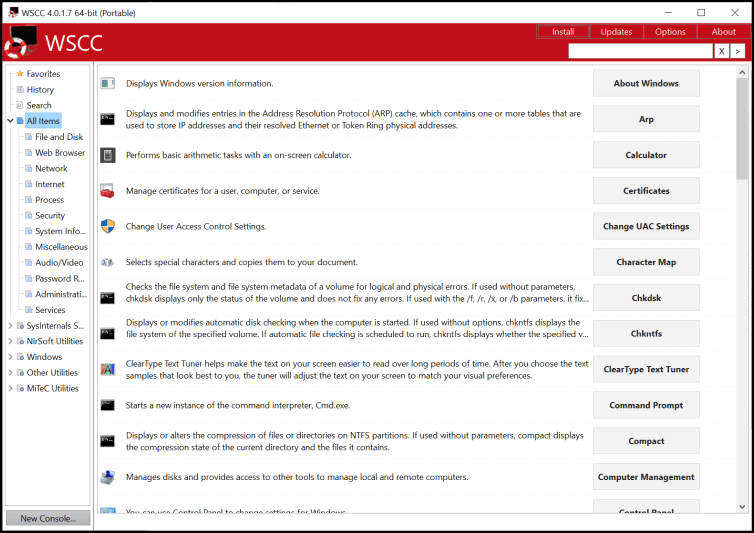This screenshot has height=533, width=754.
Task: Click the ClearType Text Tuner icon
Action: 108,369
